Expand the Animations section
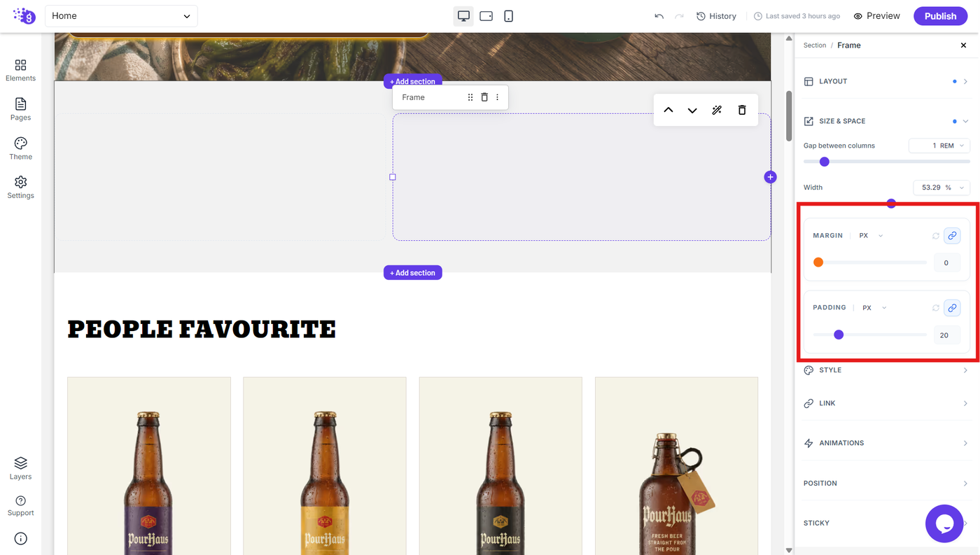Viewport: 980px width, 555px height. [x=886, y=443]
